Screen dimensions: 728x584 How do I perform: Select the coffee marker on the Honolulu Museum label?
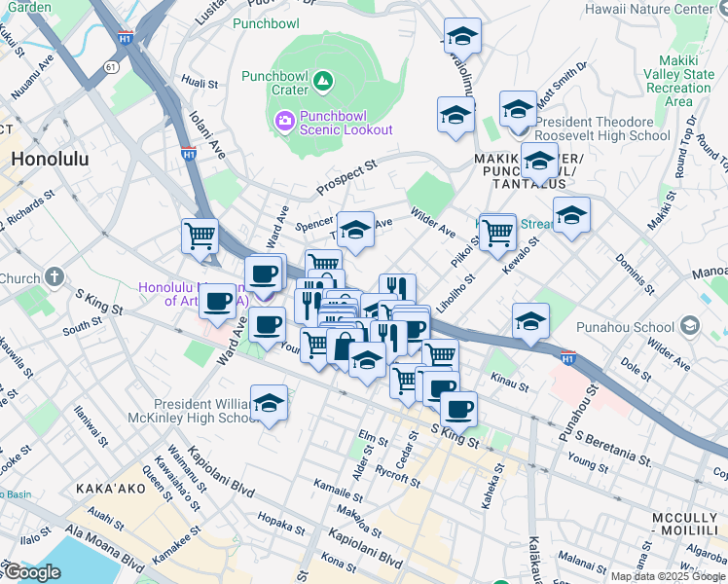coord(218,303)
